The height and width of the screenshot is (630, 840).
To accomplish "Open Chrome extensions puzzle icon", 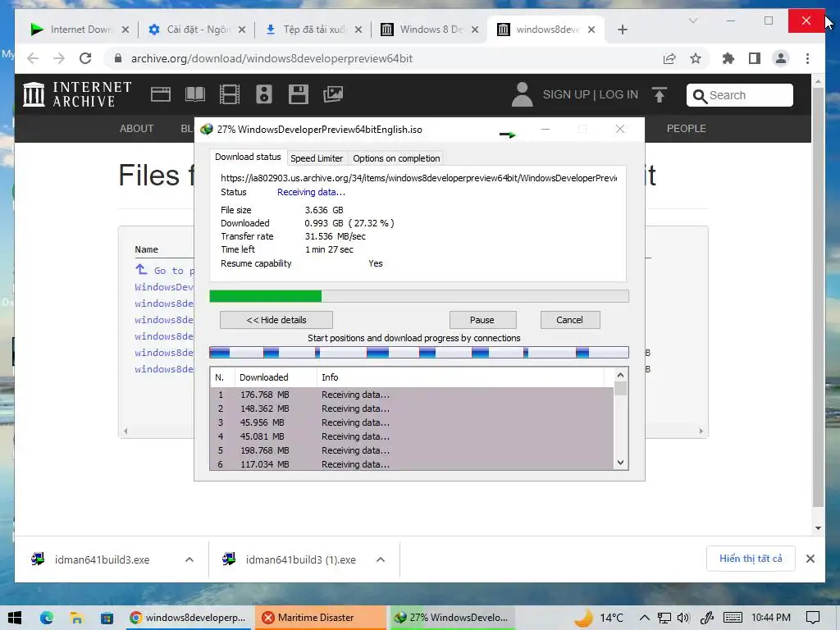I will (728, 58).
